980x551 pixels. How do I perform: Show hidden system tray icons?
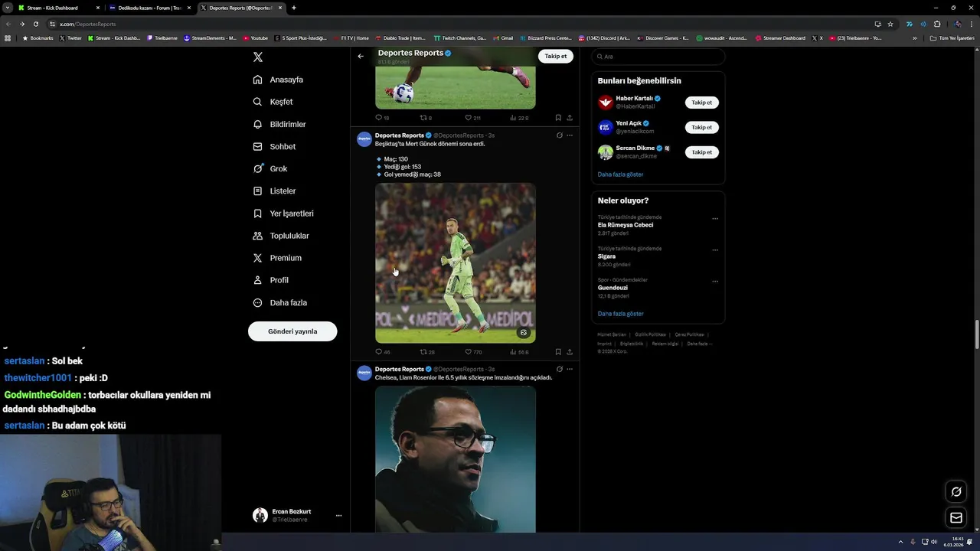(900, 542)
